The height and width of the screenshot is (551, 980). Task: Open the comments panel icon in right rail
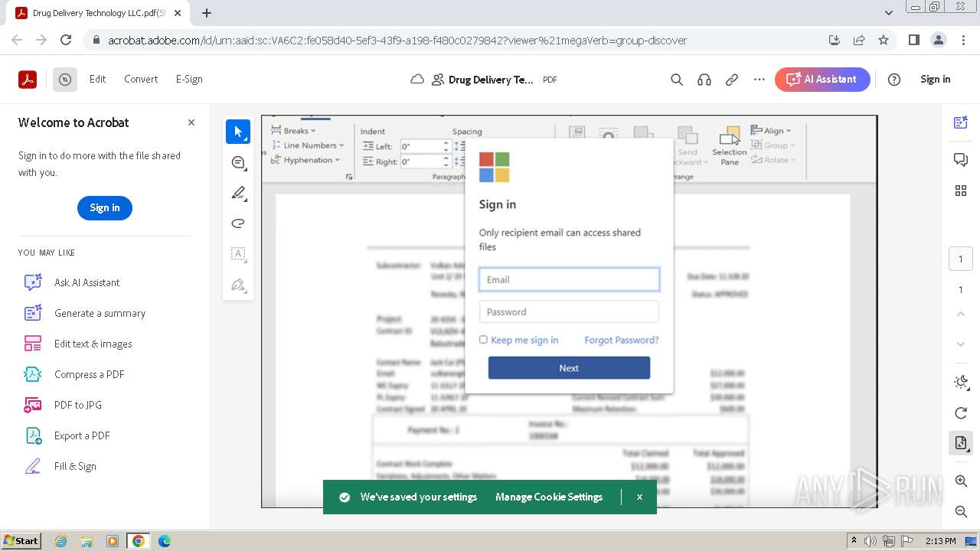961,159
